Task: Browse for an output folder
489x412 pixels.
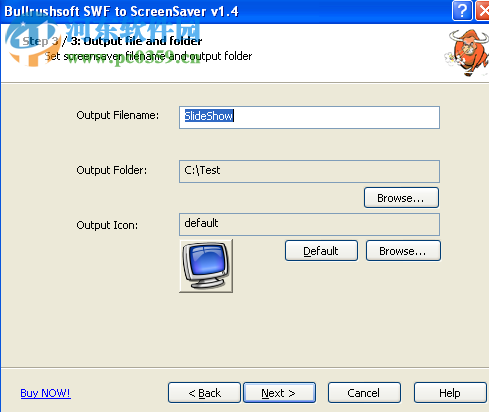Action: click(401, 198)
